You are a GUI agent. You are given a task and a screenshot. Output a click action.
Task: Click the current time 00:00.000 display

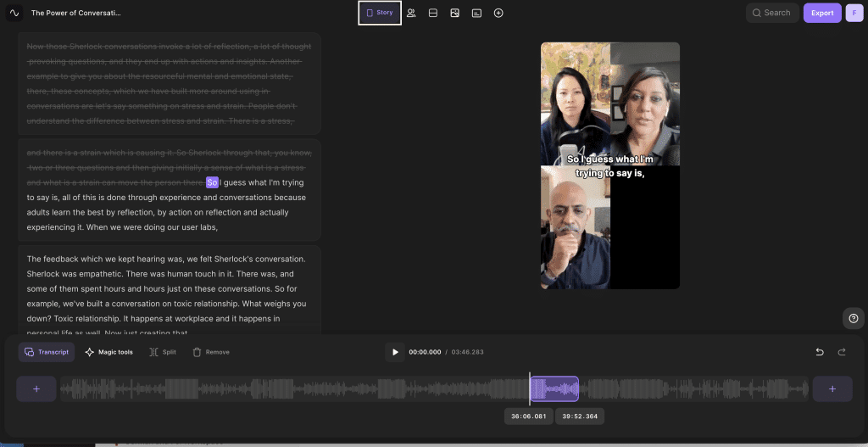[x=426, y=352]
